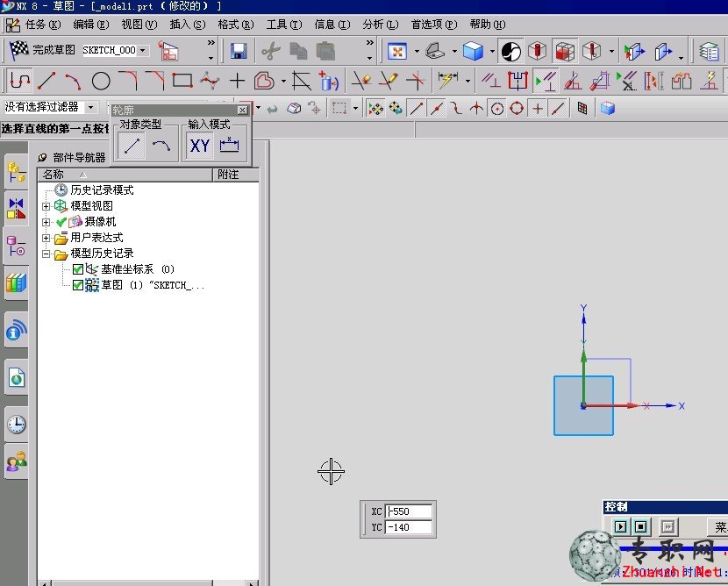728x586 pixels.
Task: Select the Circle sketch tool
Action: click(x=101, y=81)
